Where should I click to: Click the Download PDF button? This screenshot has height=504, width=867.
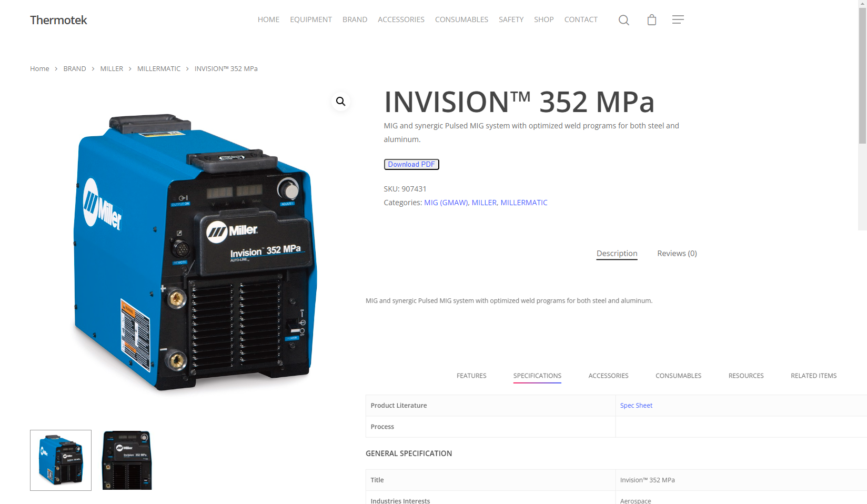pos(411,165)
